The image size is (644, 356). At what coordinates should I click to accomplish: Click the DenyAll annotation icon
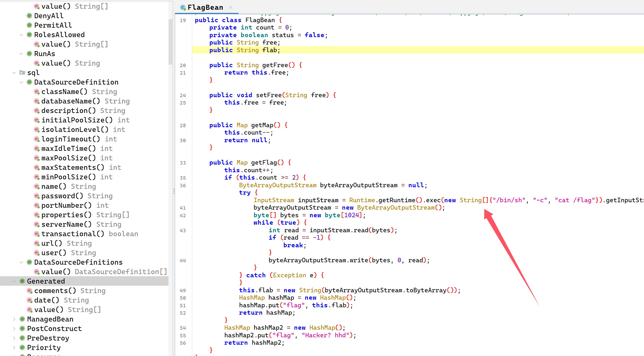[30, 16]
